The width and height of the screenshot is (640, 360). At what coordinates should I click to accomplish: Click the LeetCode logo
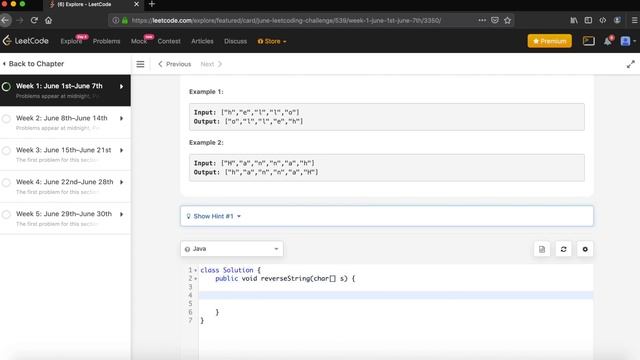pyautogui.click(x=25, y=41)
